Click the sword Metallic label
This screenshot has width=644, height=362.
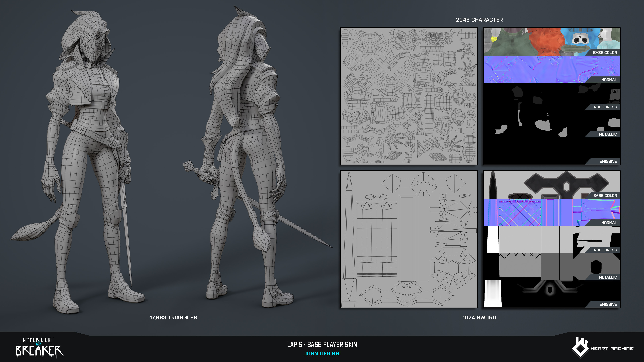[x=607, y=277]
